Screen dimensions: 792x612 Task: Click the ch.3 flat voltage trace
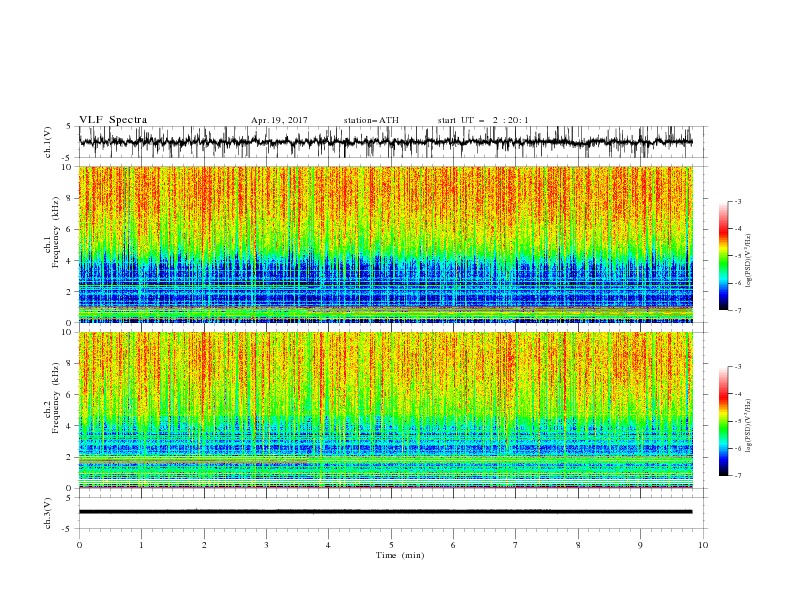point(385,512)
